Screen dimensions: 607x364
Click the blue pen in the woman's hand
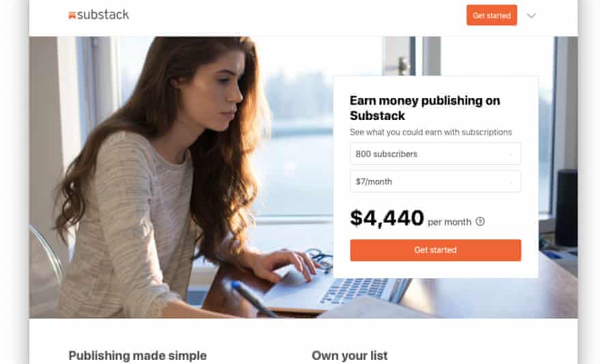pyautogui.click(x=254, y=299)
